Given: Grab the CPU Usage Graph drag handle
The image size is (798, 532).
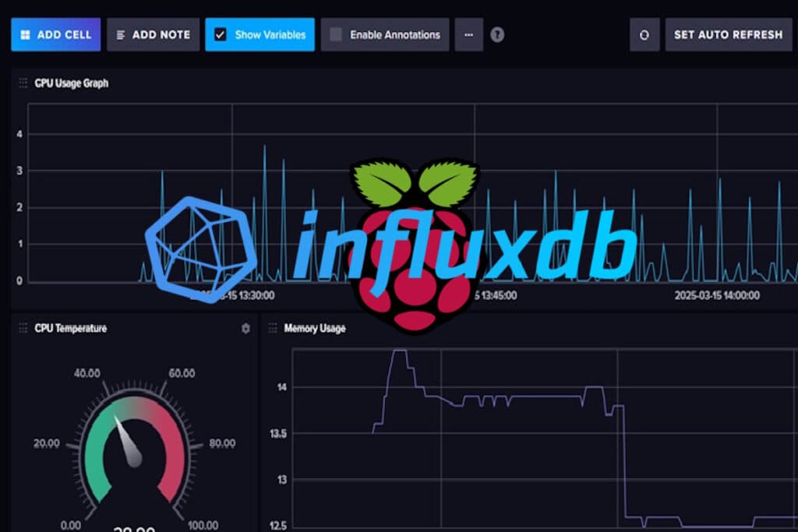Looking at the screenshot, I should point(23,83).
